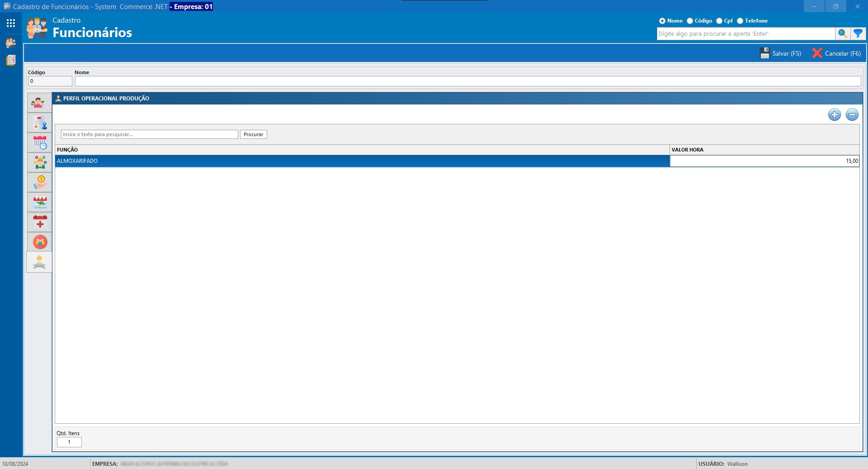Viewport: 868px width, 469px height.
Task: Click the minus icon to remove function
Action: tap(852, 115)
